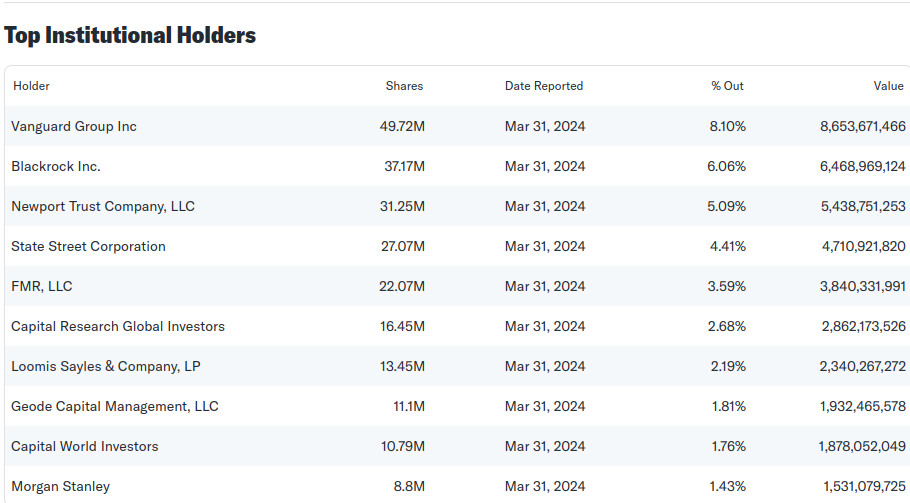Click the Value column header

point(888,86)
